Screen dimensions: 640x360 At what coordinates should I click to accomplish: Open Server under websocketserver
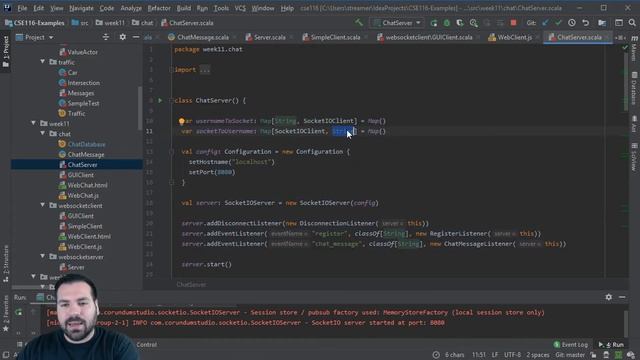click(76, 267)
